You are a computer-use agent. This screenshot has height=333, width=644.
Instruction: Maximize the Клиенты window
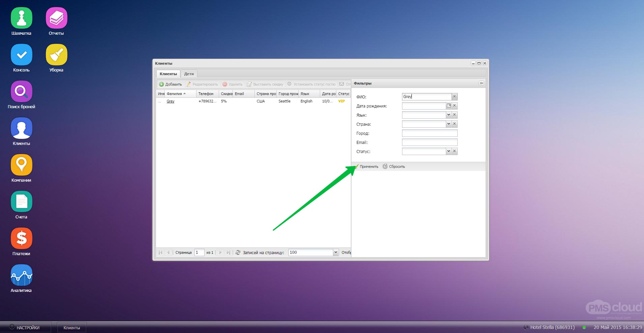[479, 63]
